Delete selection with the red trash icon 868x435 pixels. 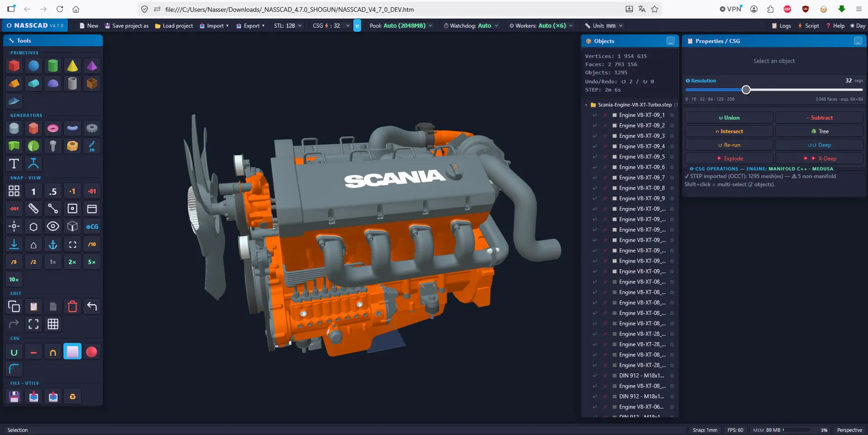(72, 307)
